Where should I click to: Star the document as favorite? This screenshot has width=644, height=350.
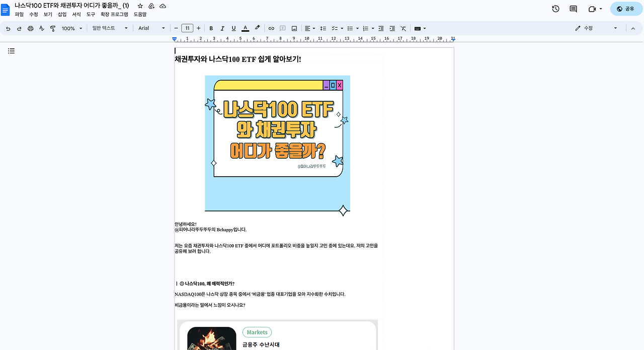(140, 6)
